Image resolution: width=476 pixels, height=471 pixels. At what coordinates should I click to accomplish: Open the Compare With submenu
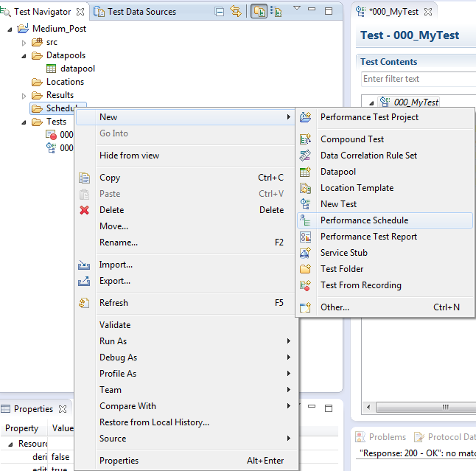click(185, 406)
